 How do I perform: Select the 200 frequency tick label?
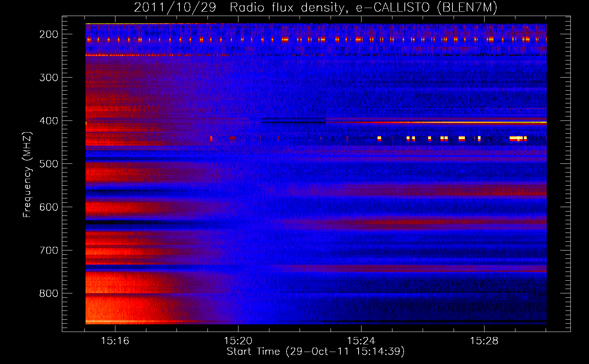(49, 34)
